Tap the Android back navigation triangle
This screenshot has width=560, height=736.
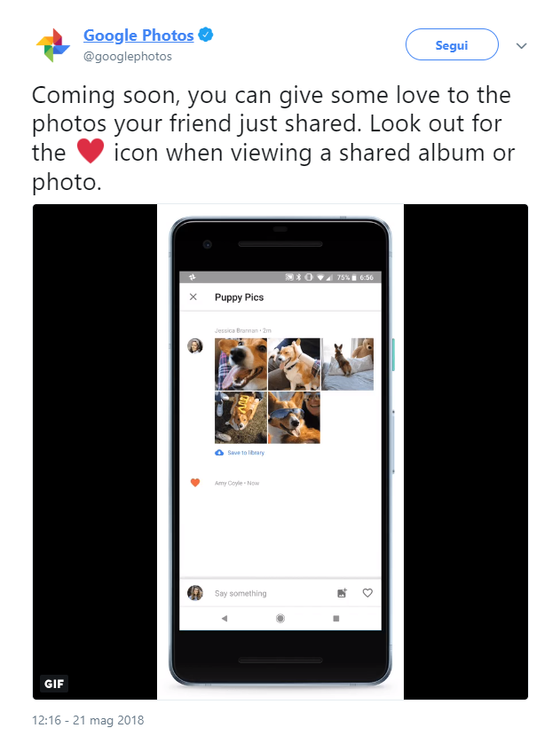tap(225, 618)
